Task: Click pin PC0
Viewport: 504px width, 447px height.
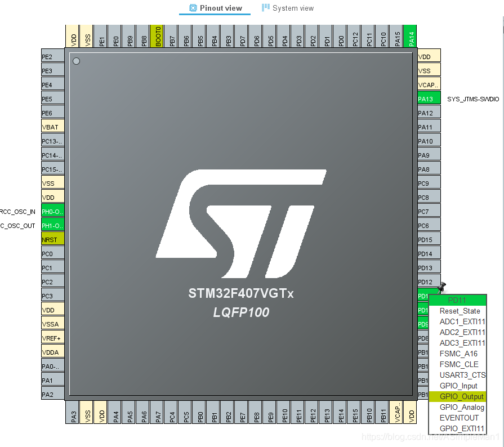Action: pos(53,253)
